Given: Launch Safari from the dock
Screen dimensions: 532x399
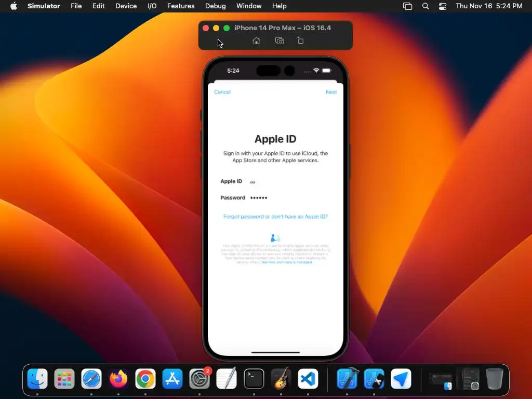Looking at the screenshot, I should pyautogui.click(x=91, y=379).
